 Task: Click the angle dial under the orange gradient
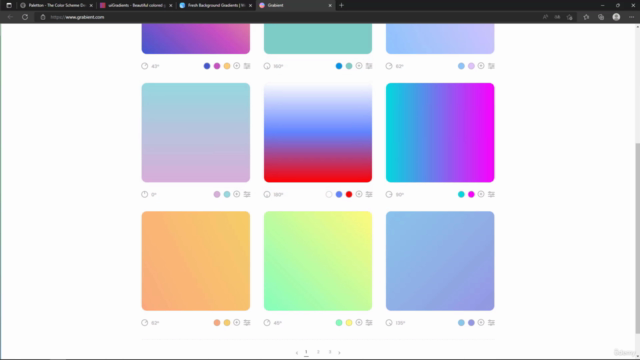tap(144, 322)
